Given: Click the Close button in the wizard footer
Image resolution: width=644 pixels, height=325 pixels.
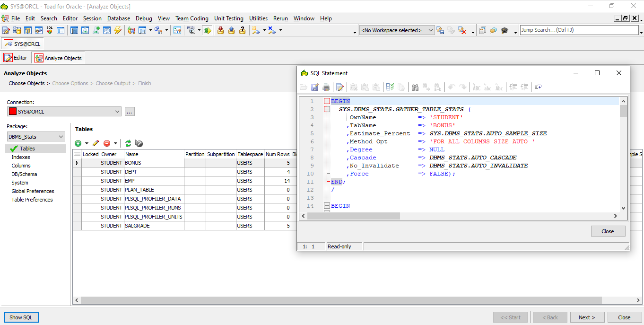Looking at the screenshot, I should tap(624, 317).
